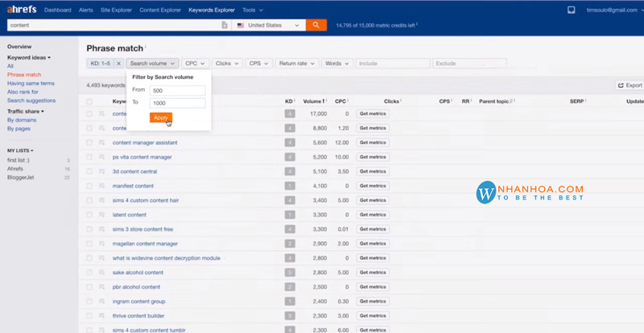Go to Site Explorer in top navigation
Viewport: 644px width, 333px height.
[117, 10]
